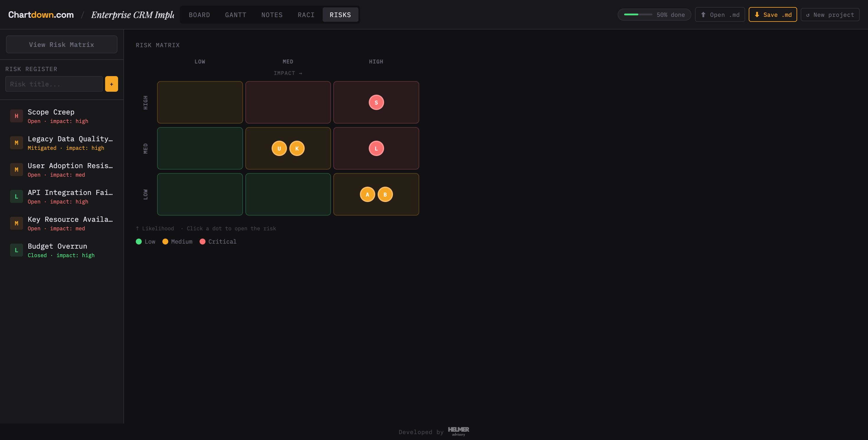Click the M badge next to Key Resource Availability
Image resolution: width=868 pixels, height=440 pixels.
[16, 223]
